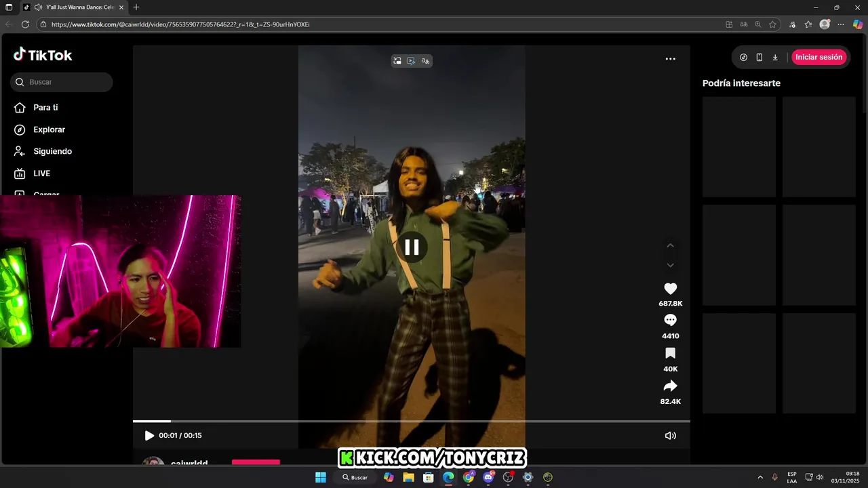Click the taskbar Copilot icon
The width and height of the screenshot is (868, 488).
point(389,477)
